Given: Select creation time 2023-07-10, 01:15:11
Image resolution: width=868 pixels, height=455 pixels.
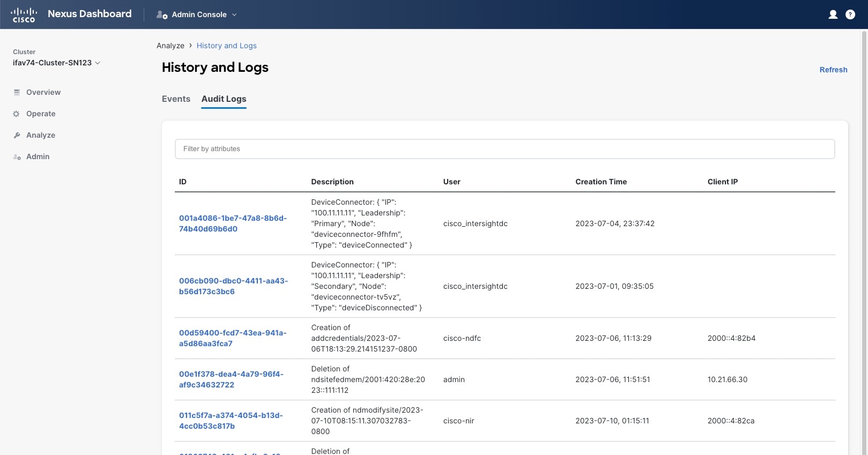Looking at the screenshot, I should point(612,421).
